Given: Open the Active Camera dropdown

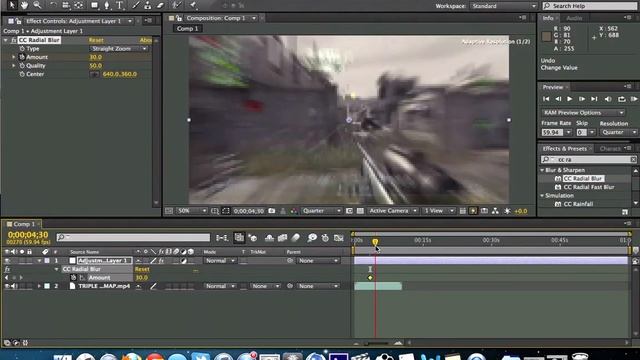Looking at the screenshot, I should point(393,211).
